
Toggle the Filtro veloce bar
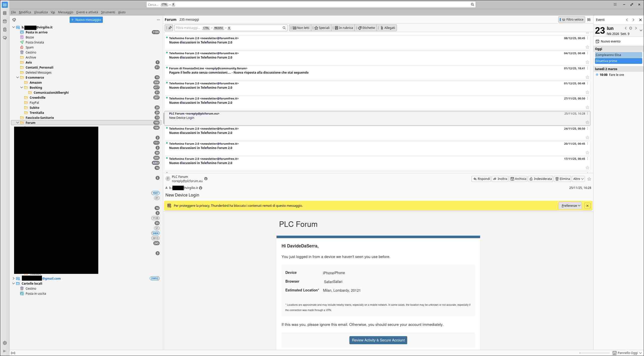pos(572,20)
